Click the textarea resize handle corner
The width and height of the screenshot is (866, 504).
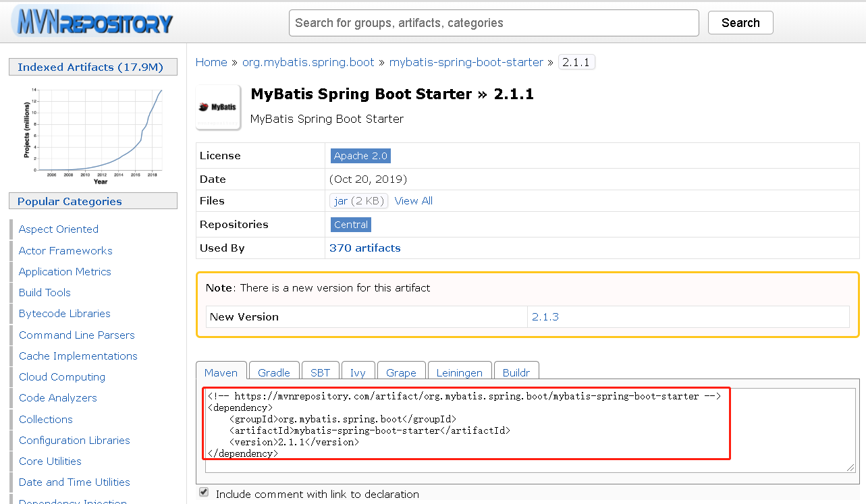click(850, 468)
